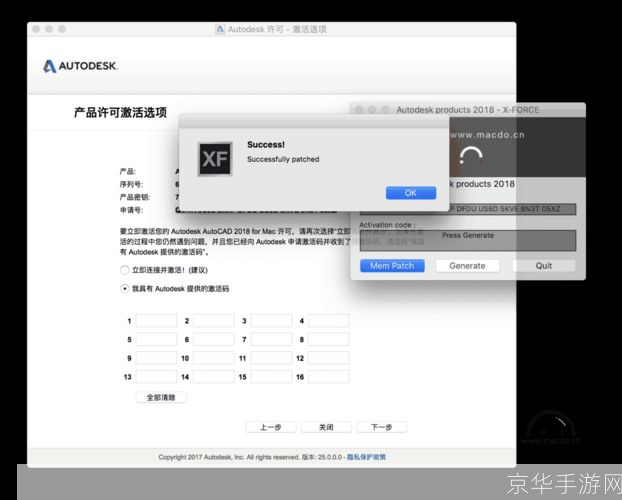
Task: Click the Copyright 2017 Autodesk footer text
Action: click(x=229, y=457)
